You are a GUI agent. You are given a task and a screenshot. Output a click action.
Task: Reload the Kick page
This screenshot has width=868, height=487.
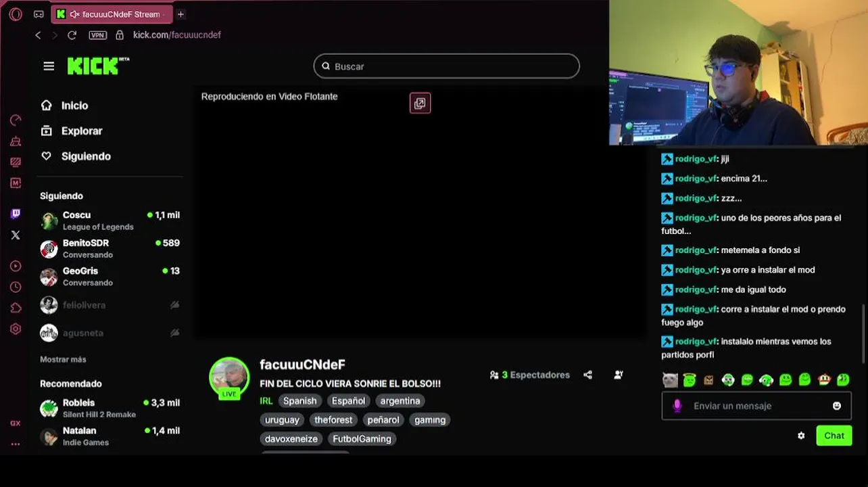[x=72, y=35]
